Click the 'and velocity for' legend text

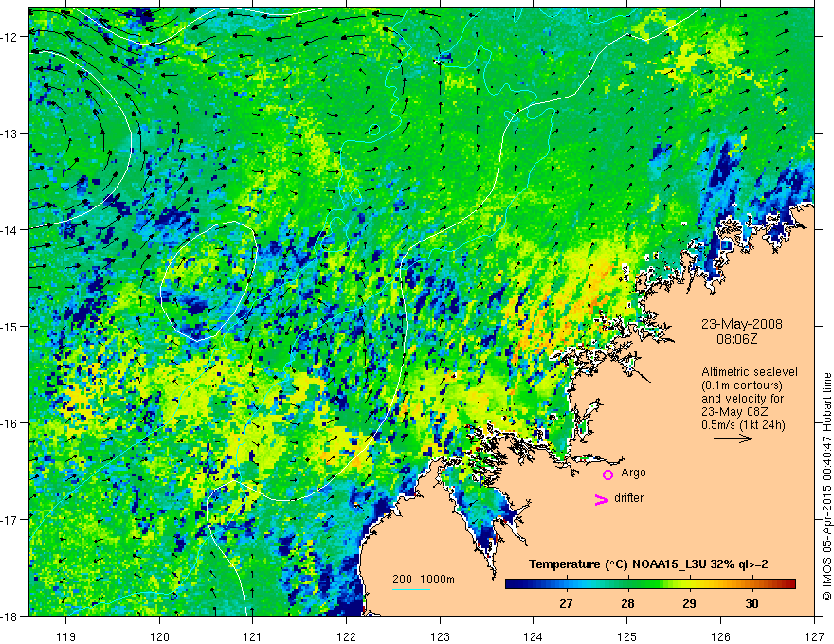pyautogui.click(x=742, y=399)
